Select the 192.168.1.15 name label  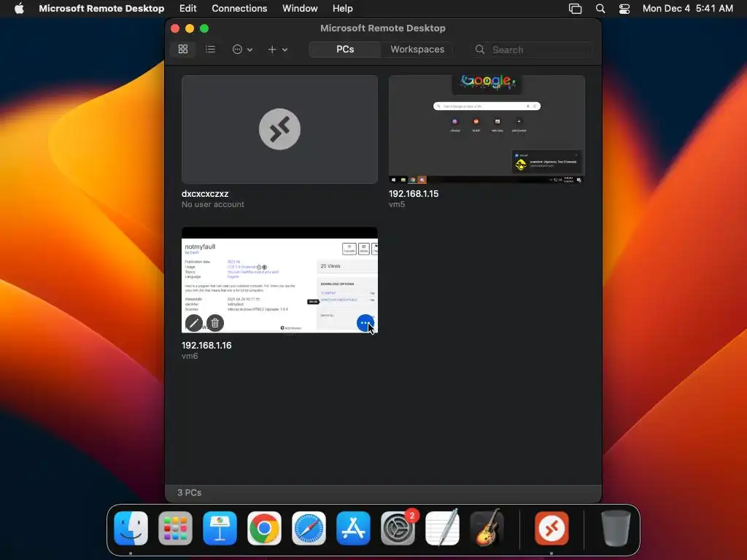coord(414,194)
